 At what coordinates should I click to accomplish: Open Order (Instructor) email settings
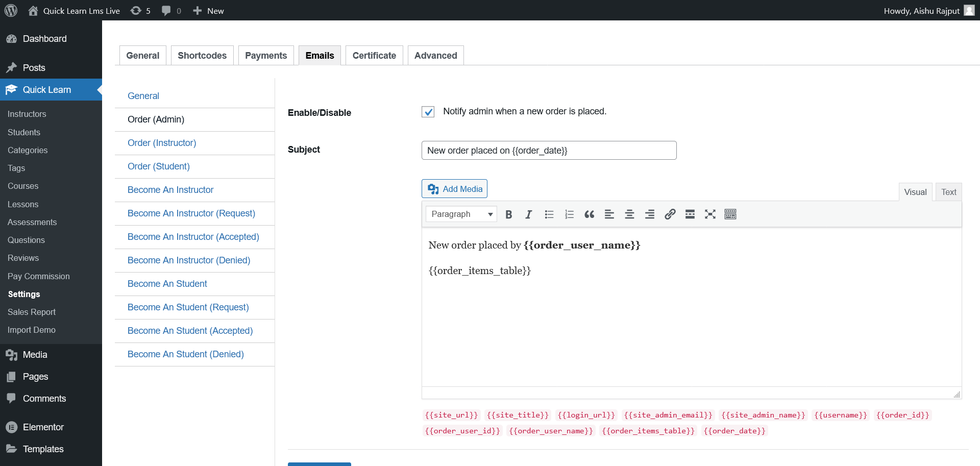(x=162, y=143)
